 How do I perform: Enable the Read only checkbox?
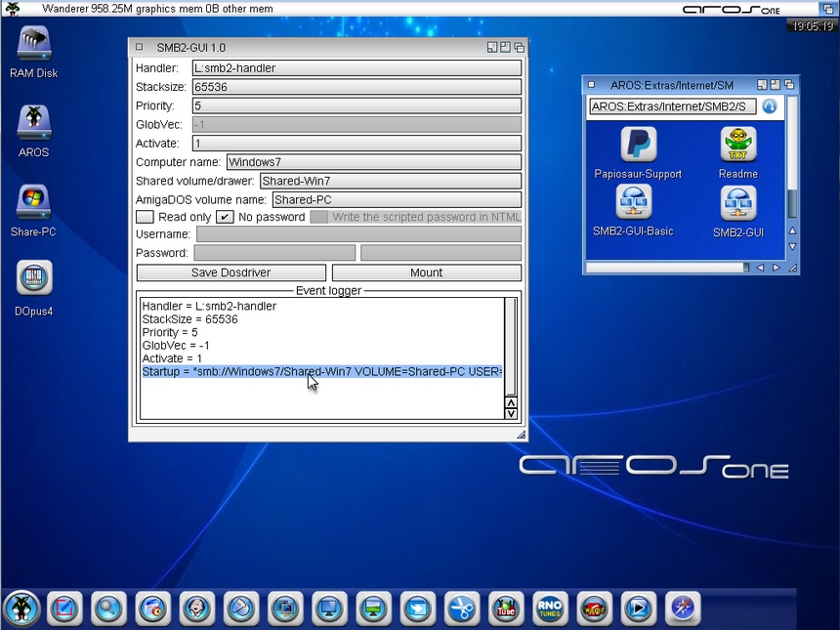145,217
